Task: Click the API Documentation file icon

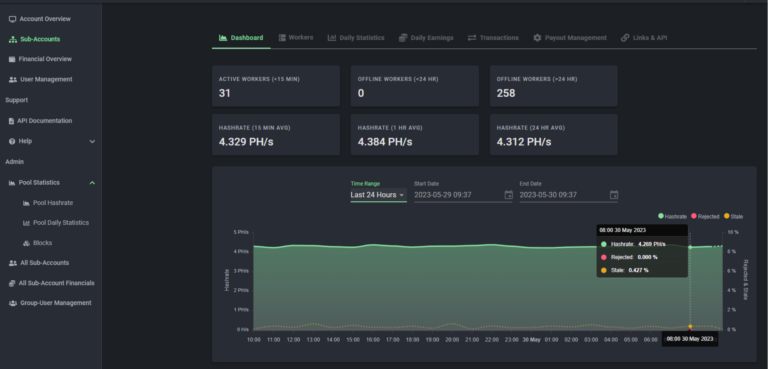Action: point(11,121)
